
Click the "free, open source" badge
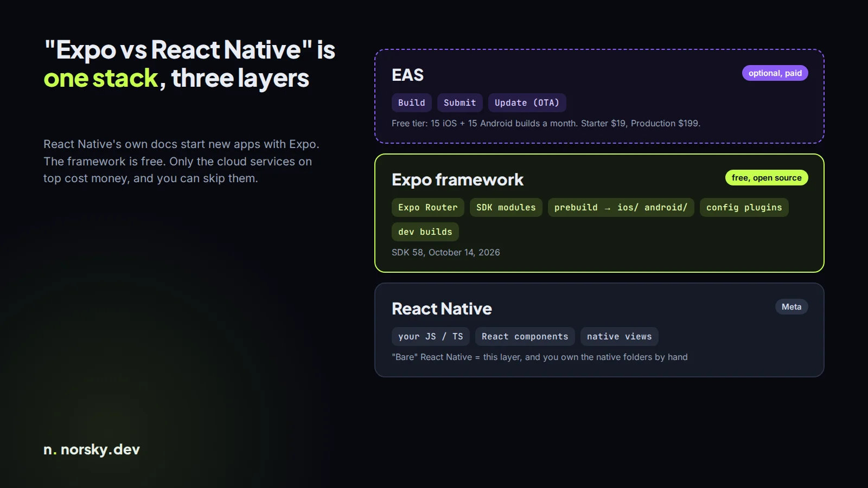coord(767,178)
